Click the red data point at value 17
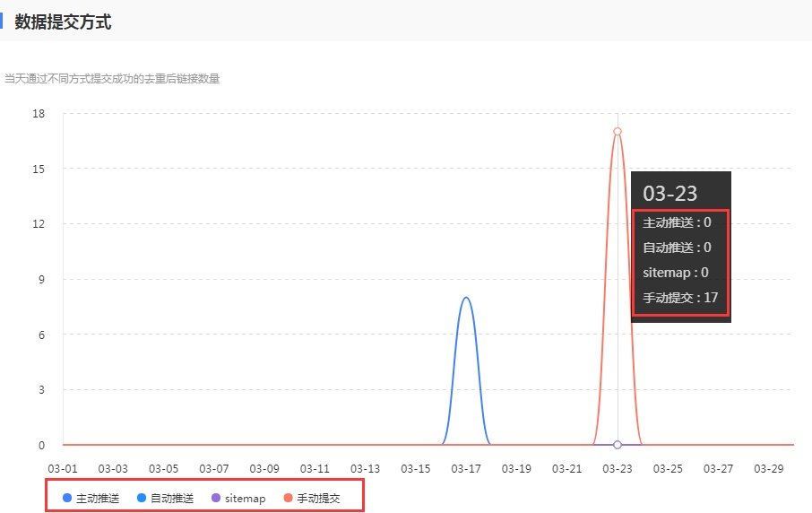Image resolution: width=812 pixels, height=513 pixels. click(x=618, y=132)
